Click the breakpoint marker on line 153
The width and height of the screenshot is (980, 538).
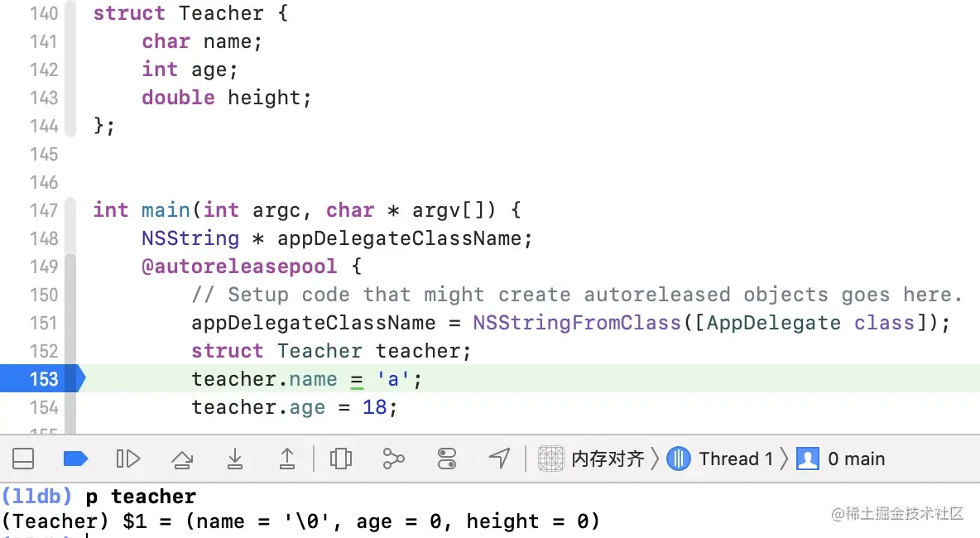(x=42, y=378)
